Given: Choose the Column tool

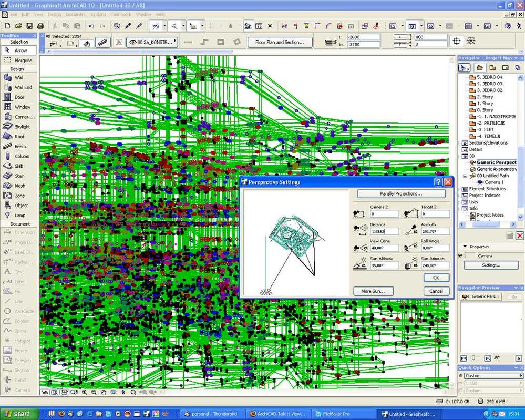Looking at the screenshot, I should pyautogui.click(x=19, y=156).
